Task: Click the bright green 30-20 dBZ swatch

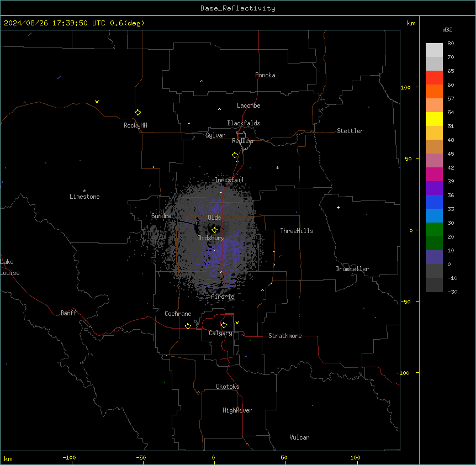Action: [x=434, y=230]
